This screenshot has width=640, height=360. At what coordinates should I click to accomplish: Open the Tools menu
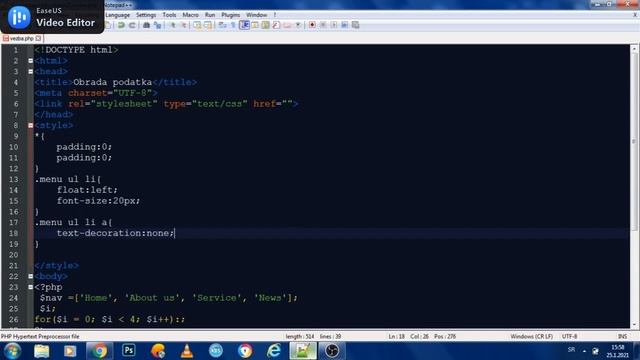169,15
